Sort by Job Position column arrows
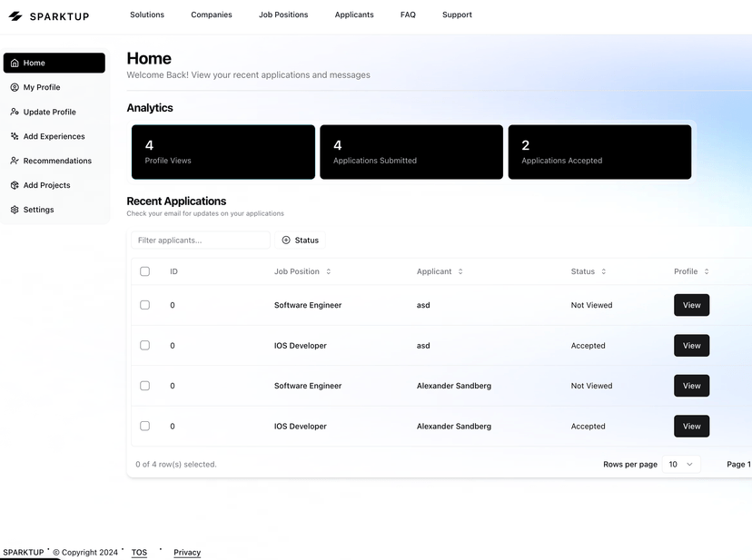 [329, 271]
